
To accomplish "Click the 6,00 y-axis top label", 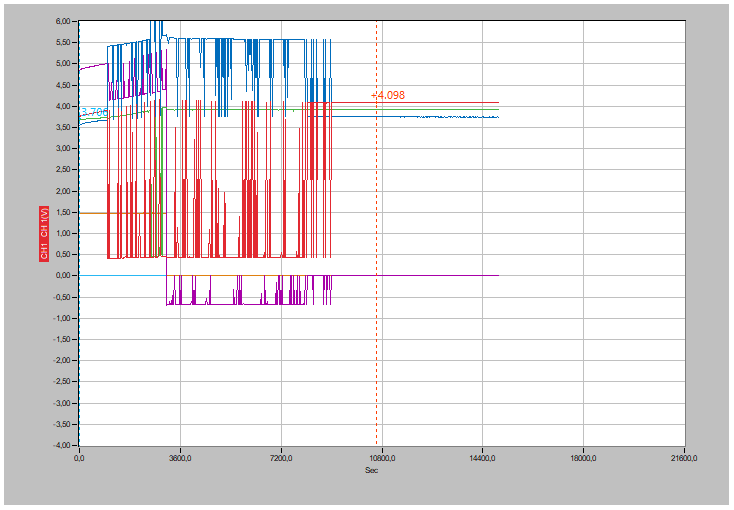I will (63, 21).
